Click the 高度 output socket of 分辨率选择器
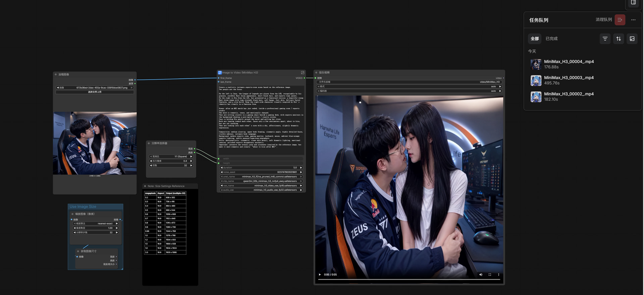Viewport: 644px width, 295px height. click(195, 153)
